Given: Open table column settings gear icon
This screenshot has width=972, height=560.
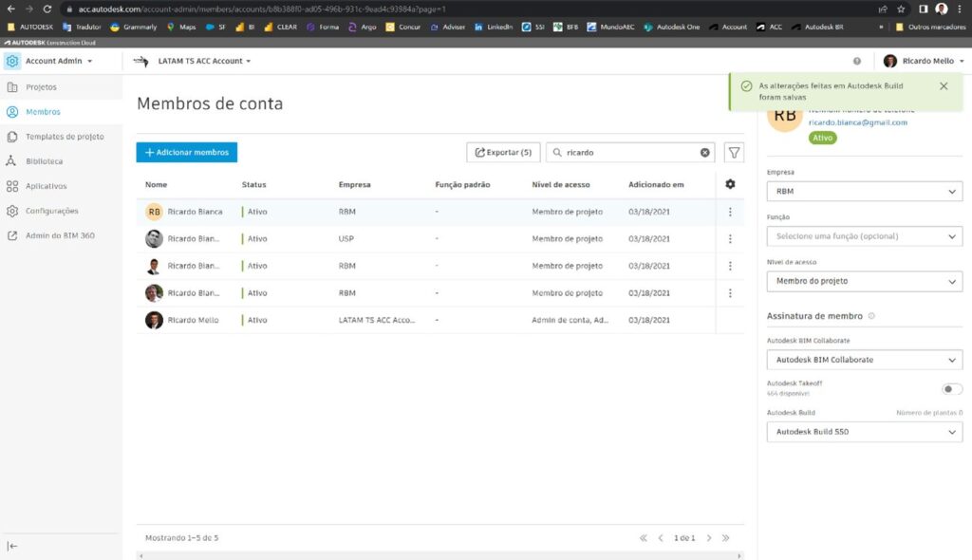Looking at the screenshot, I should click(x=730, y=184).
